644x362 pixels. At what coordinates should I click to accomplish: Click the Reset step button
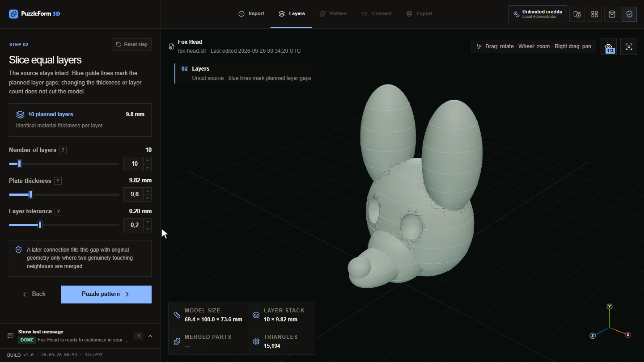pyautogui.click(x=131, y=44)
